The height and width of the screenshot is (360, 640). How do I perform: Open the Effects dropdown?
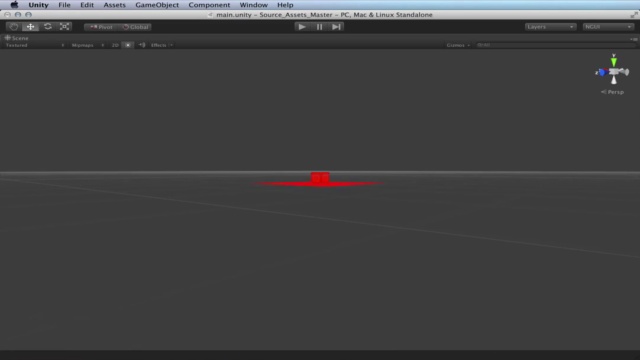(x=162, y=45)
